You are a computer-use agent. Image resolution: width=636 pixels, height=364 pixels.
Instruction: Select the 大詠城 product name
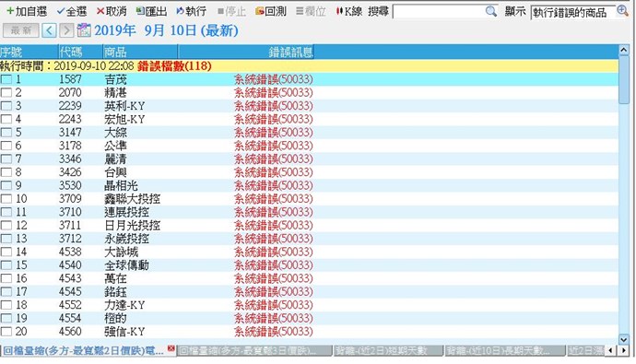122,252
